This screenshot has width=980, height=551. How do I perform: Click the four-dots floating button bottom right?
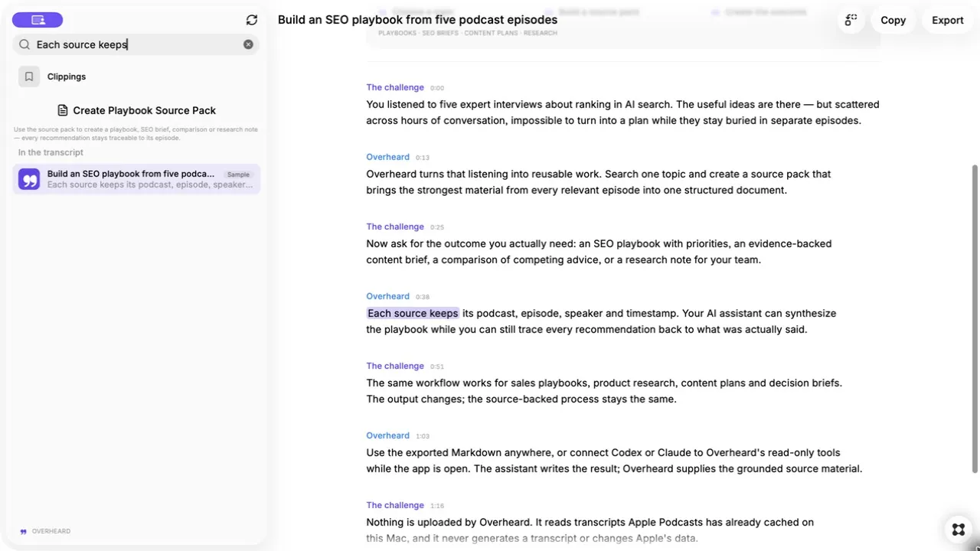[x=958, y=530]
